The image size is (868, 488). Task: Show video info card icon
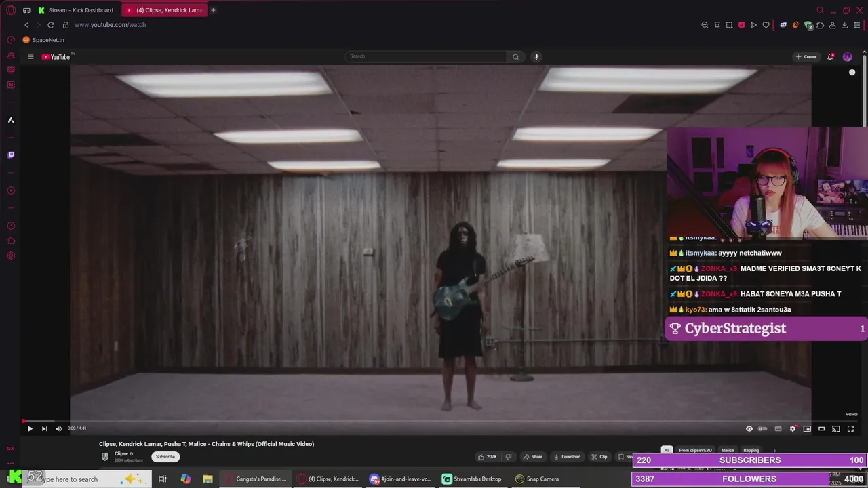[852, 73]
